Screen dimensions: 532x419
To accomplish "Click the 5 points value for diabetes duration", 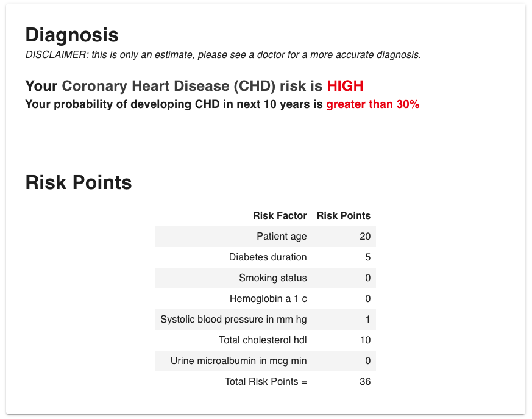I will coord(367,257).
